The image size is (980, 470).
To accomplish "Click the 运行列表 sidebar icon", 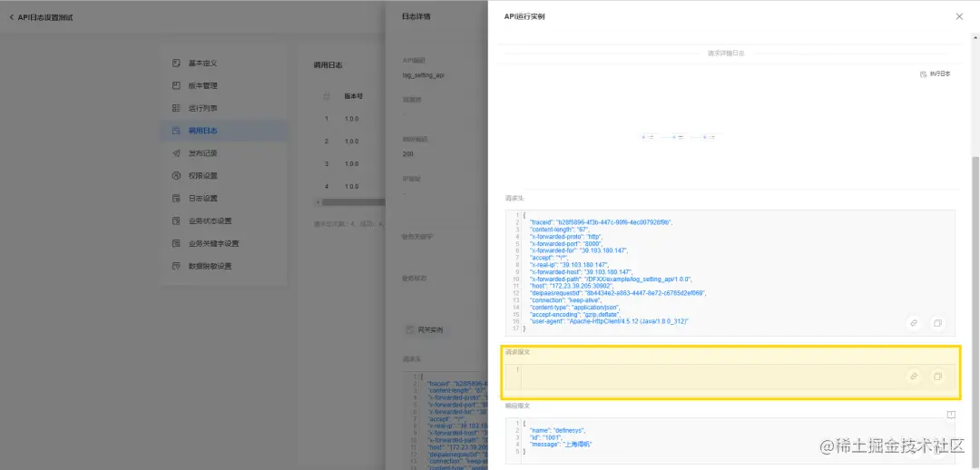I will click(x=176, y=108).
